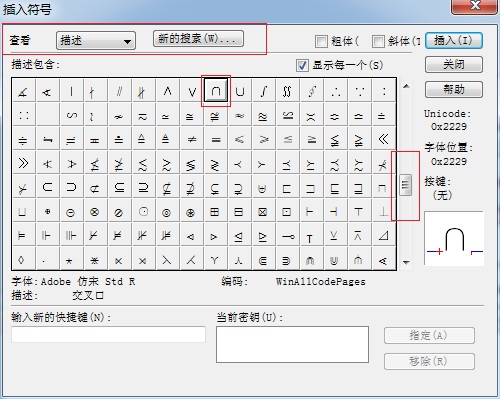This screenshot has width=500, height=399.
Task: Focus the 输入新的快捷键(N) input field
Action: coord(108,334)
